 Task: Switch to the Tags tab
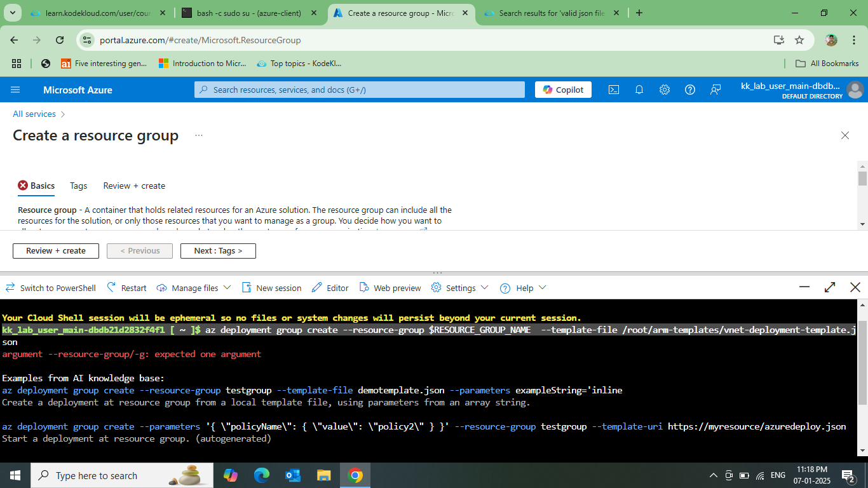pyautogui.click(x=79, y=186)
